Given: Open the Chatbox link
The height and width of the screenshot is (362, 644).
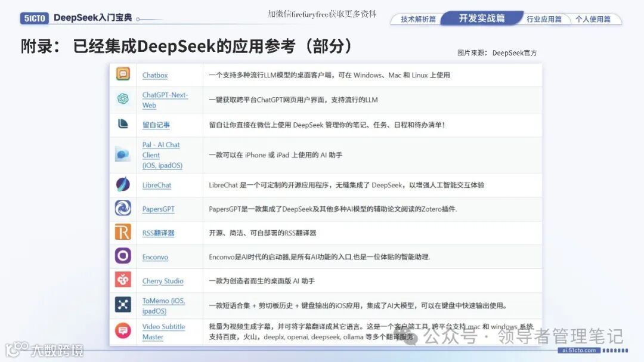Looking at the screenshot, I should (x=155, y=75).
